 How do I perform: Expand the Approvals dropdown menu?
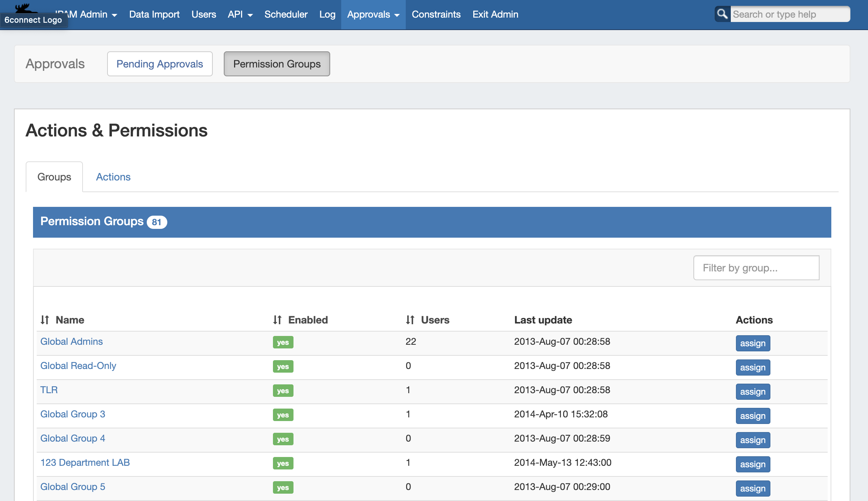point(373,15)
